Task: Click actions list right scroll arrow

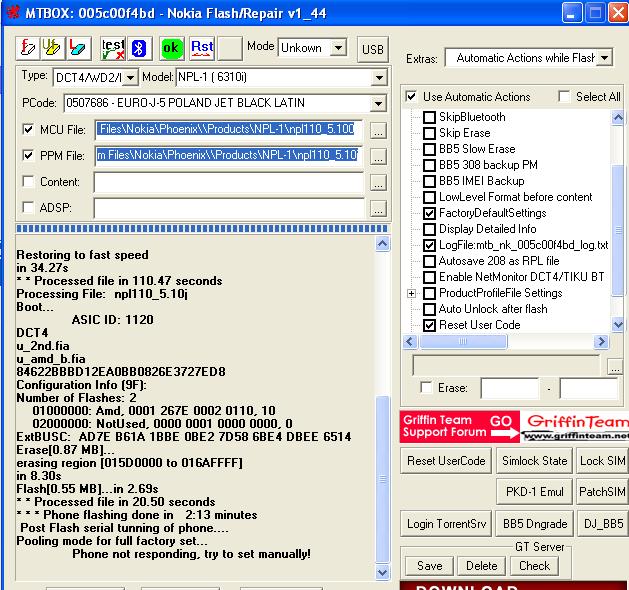Action: [x=601, y=342]
